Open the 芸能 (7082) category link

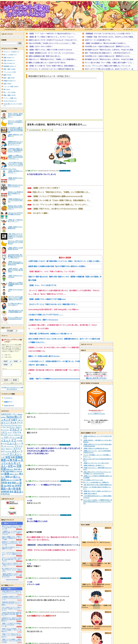click(x=7, y=84)
